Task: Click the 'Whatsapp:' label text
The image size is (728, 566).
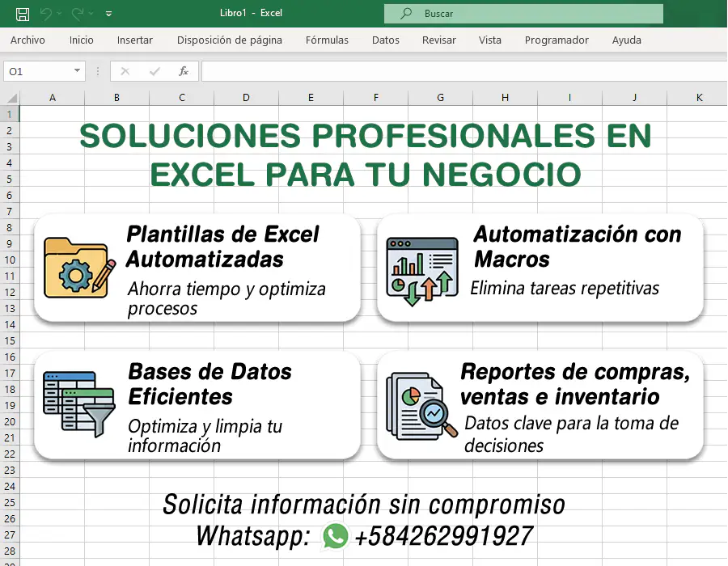Action: (x=253, y=537)
